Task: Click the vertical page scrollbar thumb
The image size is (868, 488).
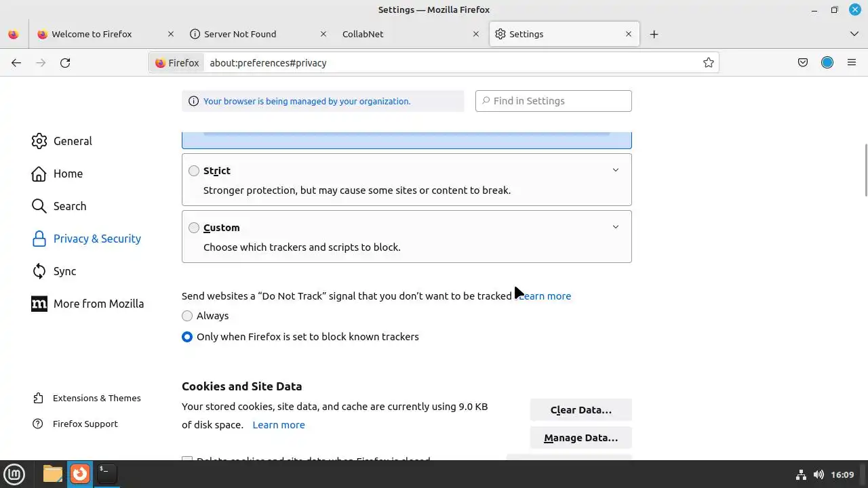Action: [x=865, y=169]
